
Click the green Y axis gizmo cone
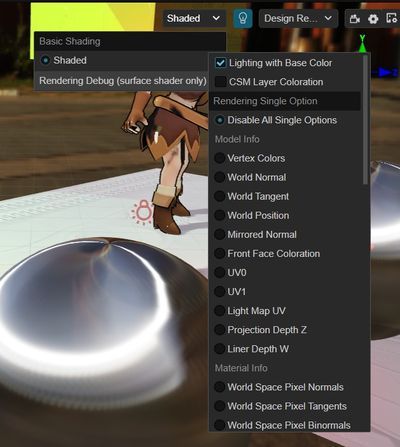tap(362, 47)
